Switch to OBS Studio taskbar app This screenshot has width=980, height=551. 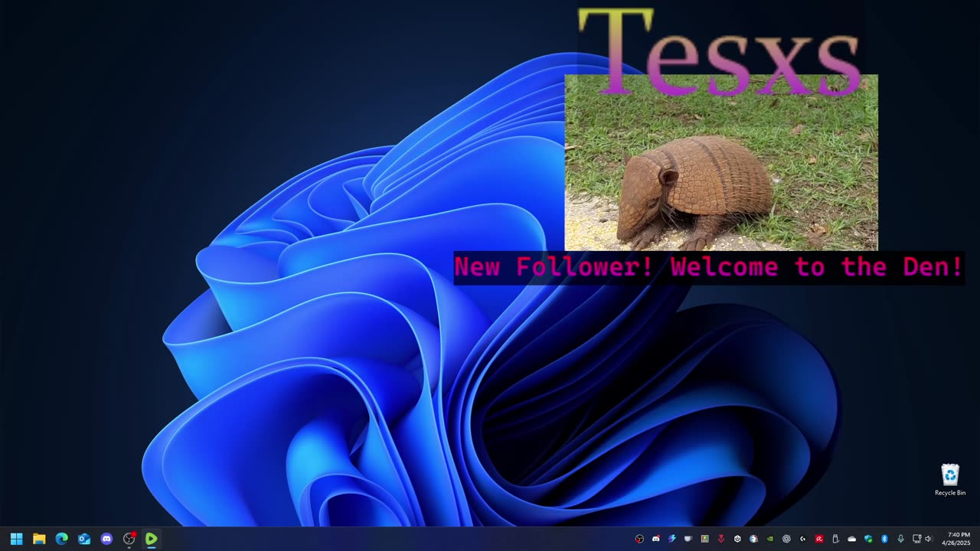tap(129, 539)
